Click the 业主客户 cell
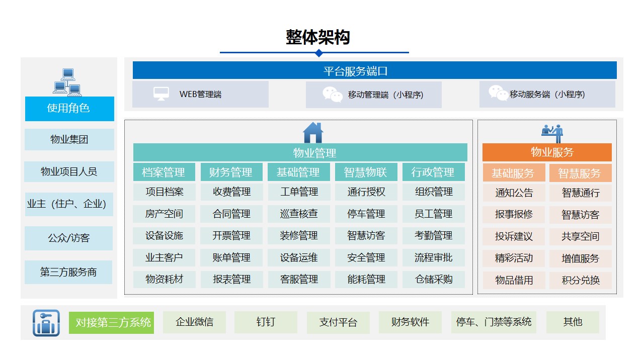Screen dimensions: 644x362 coord(164,258)
